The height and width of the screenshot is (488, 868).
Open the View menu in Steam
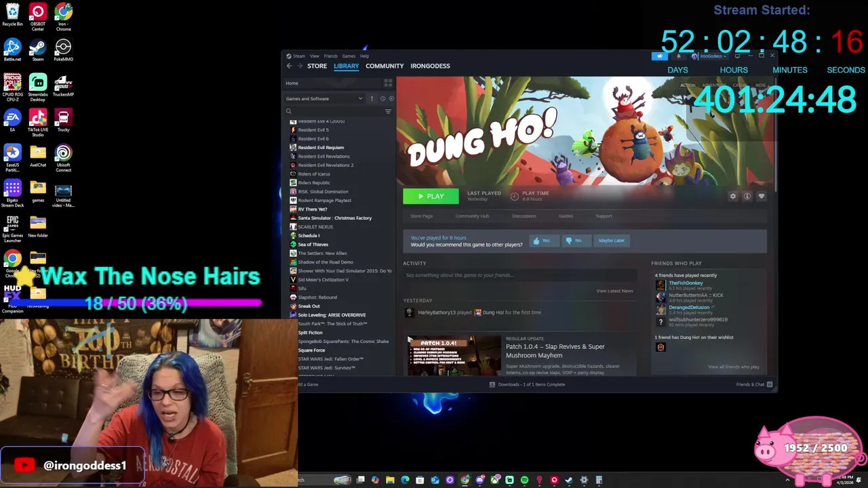pos(315,56)
